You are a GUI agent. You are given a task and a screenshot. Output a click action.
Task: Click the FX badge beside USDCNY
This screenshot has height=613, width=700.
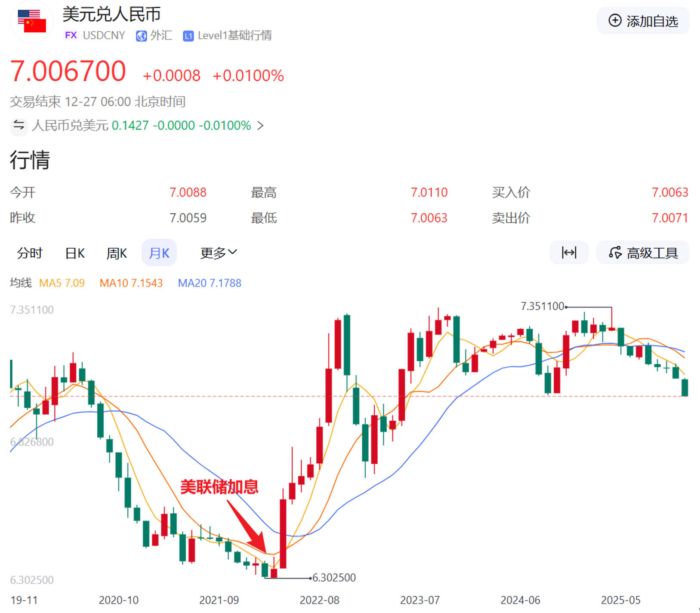(x=71, y=35)
